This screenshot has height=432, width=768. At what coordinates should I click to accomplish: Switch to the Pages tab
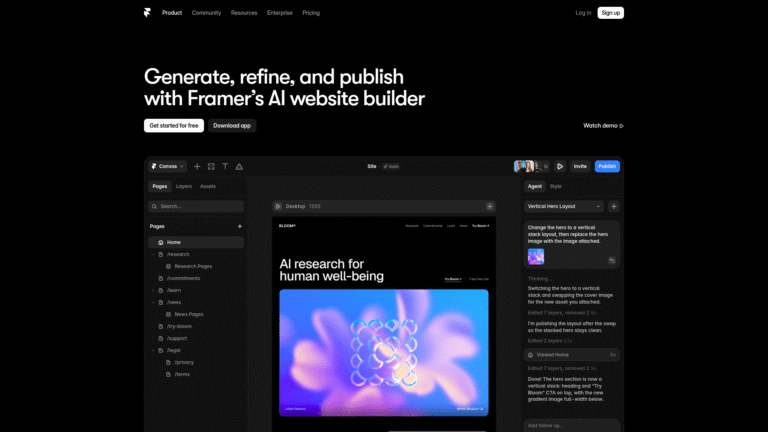[160, 186]
